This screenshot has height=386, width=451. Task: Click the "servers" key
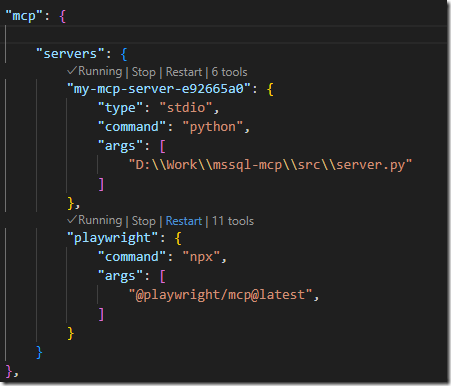coord(70,54)
